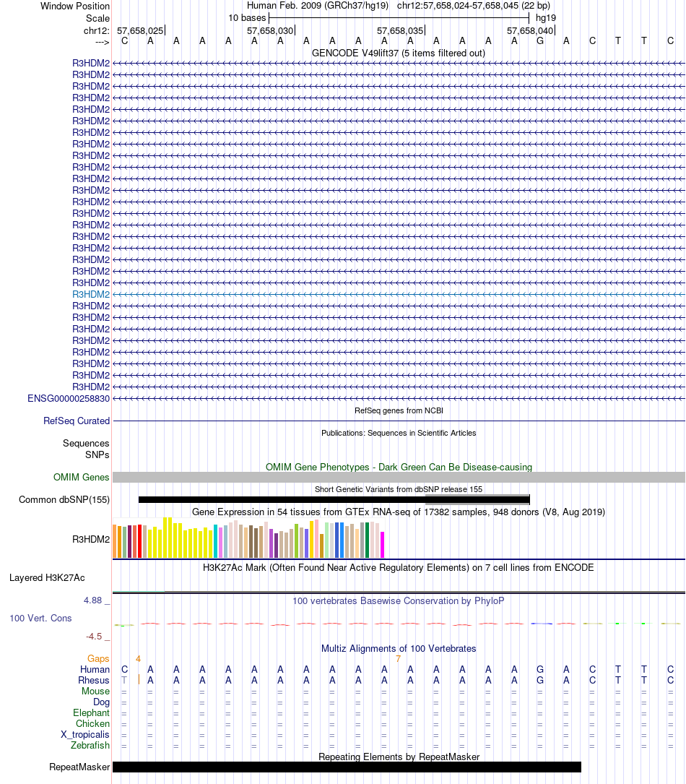Click the RepeatMasker track label
Viewport: 686px width, 784px height.
(79, 767)
